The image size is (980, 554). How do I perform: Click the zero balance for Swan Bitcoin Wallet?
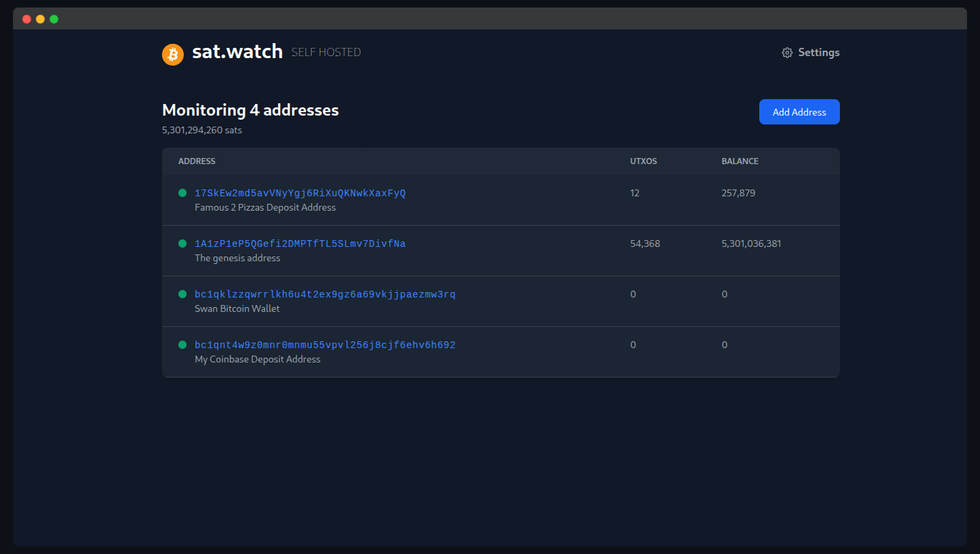(x=724, y=295)
